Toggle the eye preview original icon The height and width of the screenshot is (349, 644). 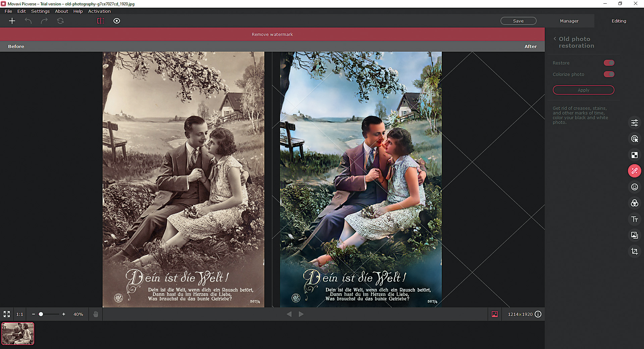[117, 21]
